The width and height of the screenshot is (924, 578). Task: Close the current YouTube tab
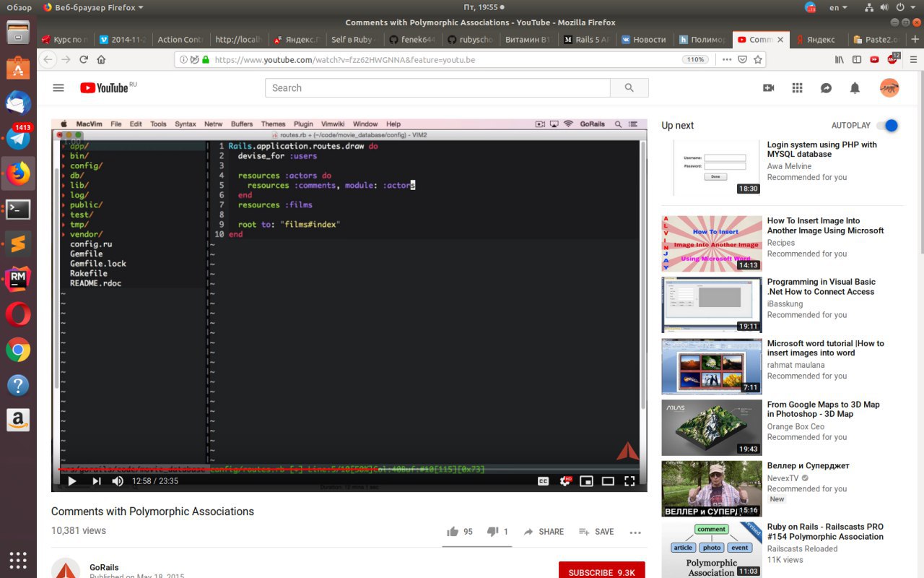pos(780,40)
